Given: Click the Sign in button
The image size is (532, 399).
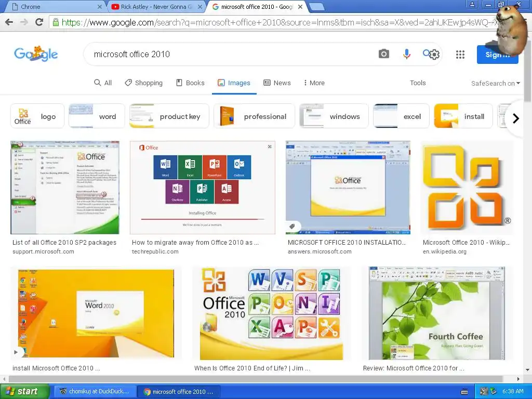Looking at the screenshot, I should coord(497,55).
